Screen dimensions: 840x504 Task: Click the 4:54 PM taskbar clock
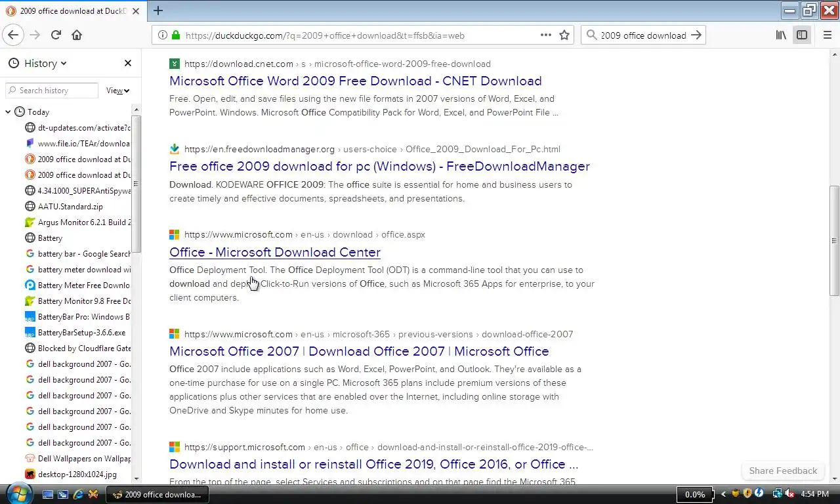(x=814, y=494)
